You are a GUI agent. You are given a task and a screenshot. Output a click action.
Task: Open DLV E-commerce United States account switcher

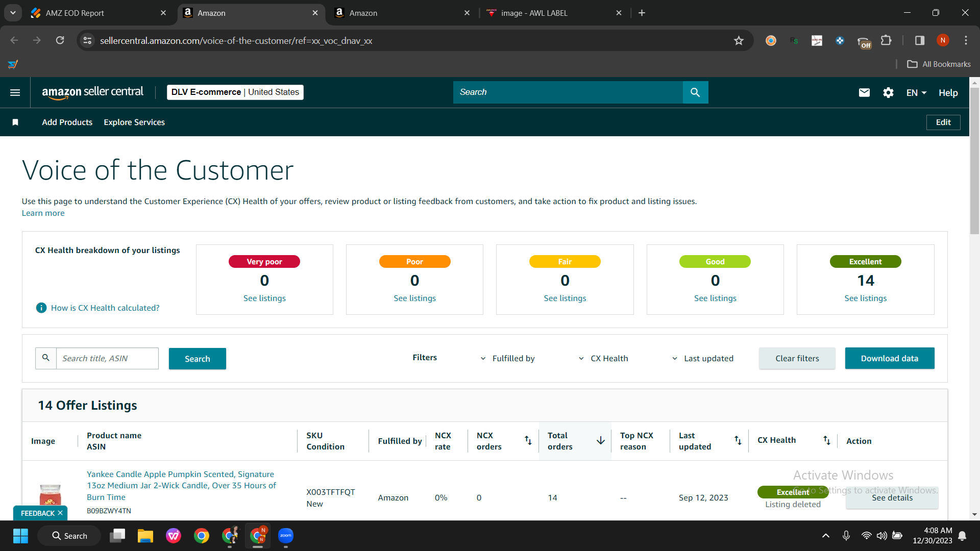(x=235, y=92)
